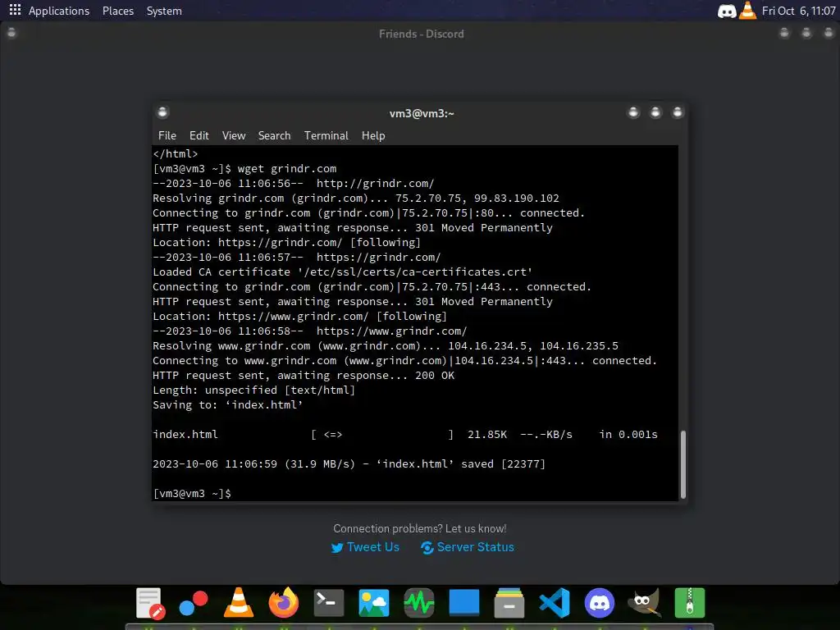The image size is (840, 630).
Task: Open the blue desktop icon in the dock
Action: click(464, 602)
